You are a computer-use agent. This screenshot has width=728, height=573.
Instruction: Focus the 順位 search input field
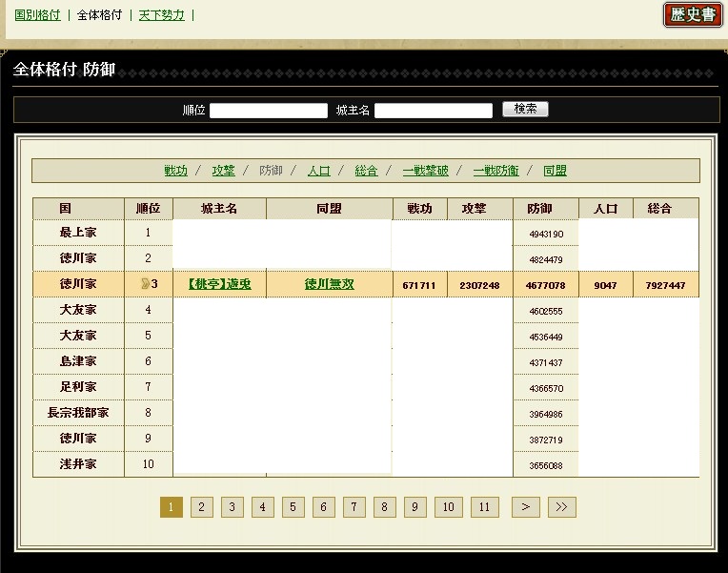point(269,111)
